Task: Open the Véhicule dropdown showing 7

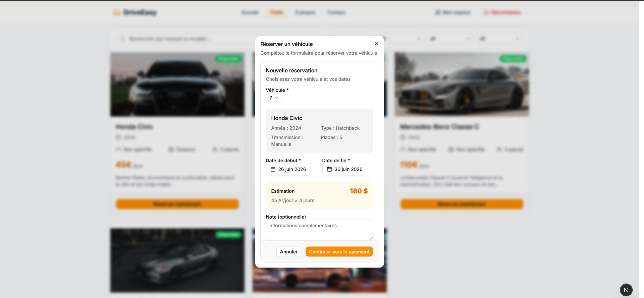Action: [x=274, y=98]
